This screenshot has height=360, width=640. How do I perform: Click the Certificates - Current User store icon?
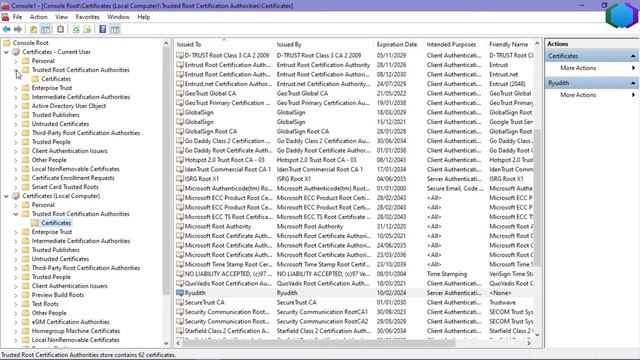coord(16,52)
